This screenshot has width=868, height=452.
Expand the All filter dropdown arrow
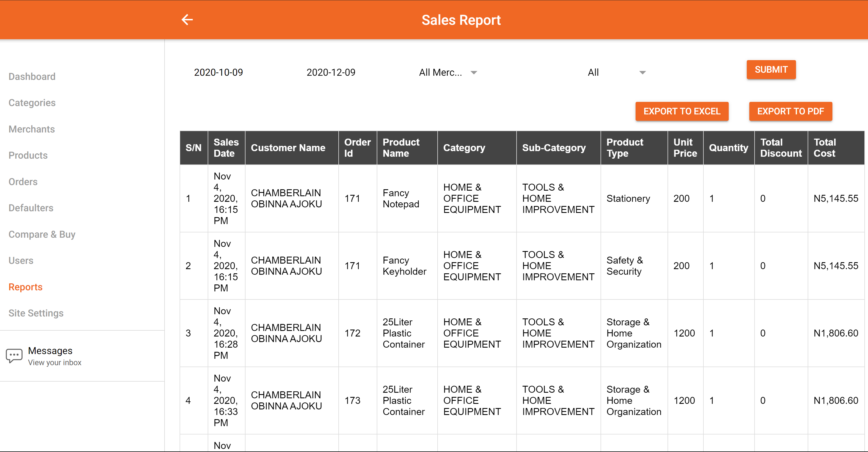pos(643,73)
